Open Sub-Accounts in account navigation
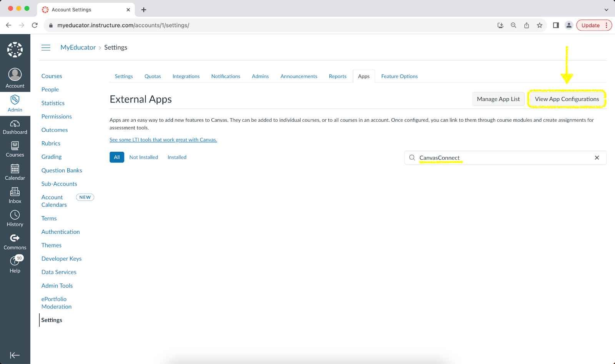This screenshot has height=364, width=615. pyautogui.click(x=59, y=184)
